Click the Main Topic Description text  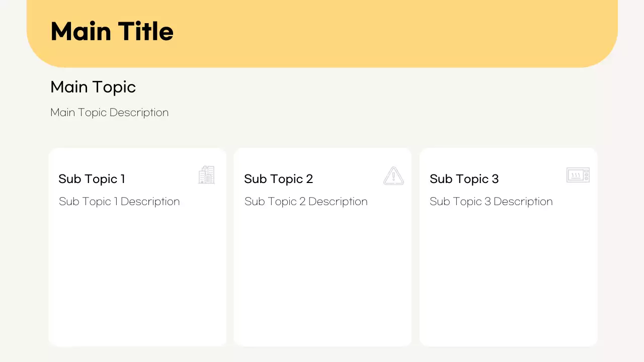tap(110, 113)
